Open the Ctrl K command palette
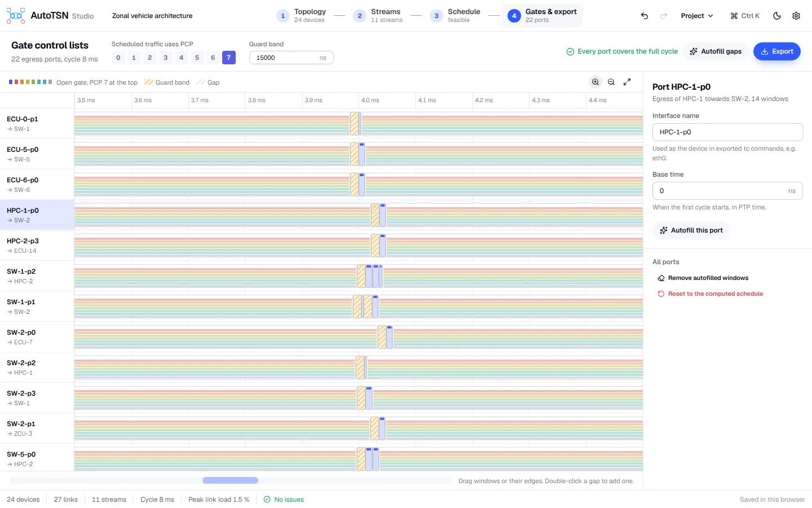This screenshot has height=508, width=812. pyautogui.click(x=745, y=16)
